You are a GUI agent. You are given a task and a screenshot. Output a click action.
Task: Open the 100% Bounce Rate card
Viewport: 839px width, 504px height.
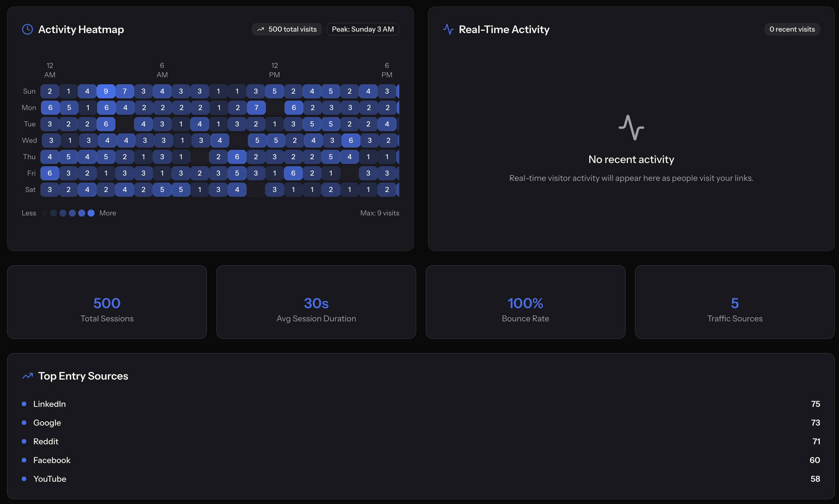pyautogui.click(x=525, y=302)
